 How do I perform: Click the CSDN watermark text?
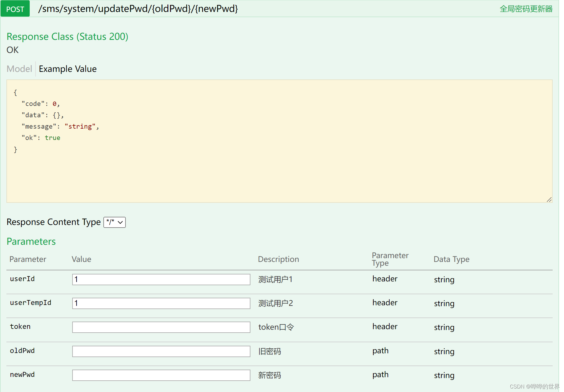[x=534, y=386]
